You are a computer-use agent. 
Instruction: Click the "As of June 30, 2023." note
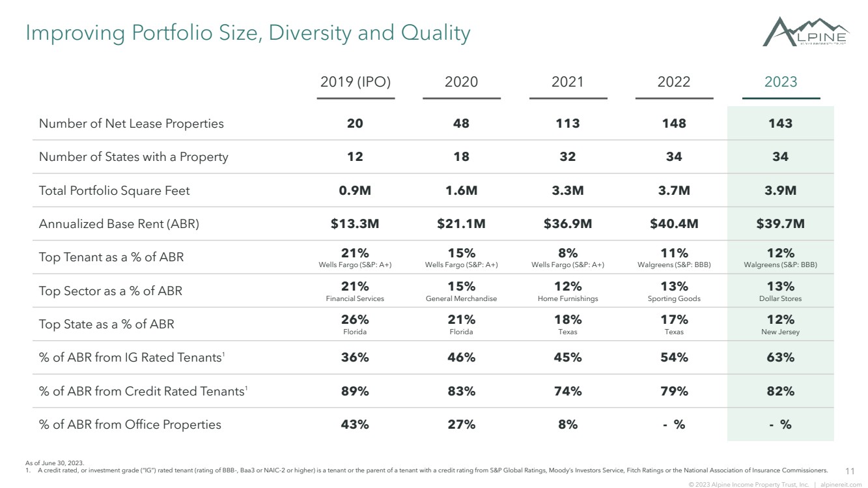click(55, 462)
